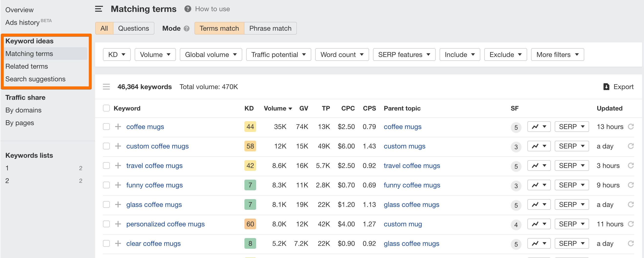Open the personalized coffee mugs keyword link

click(165, 224)
